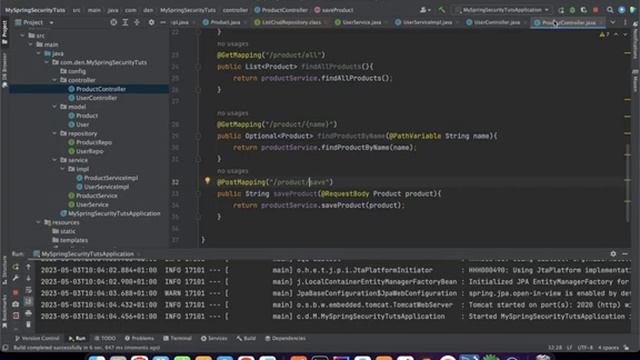Switch to the UserServiceImpl.java editor tab
The height and width of the screenshot is (360, 640).
(427, 22)
